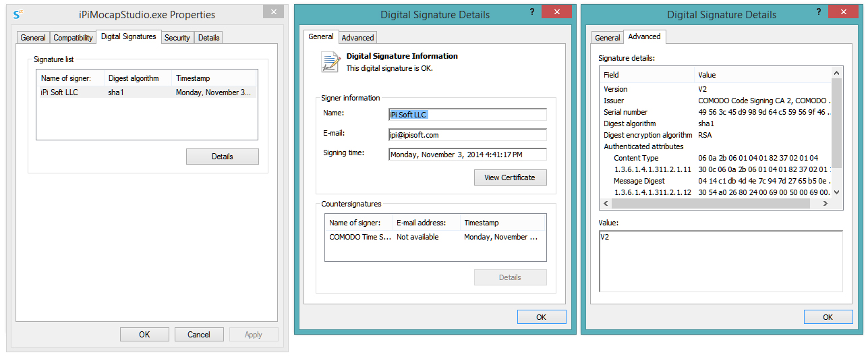Select General tab in middle signature dialog
The width and height of the screenshot is (868, 359).
point(321,36)
